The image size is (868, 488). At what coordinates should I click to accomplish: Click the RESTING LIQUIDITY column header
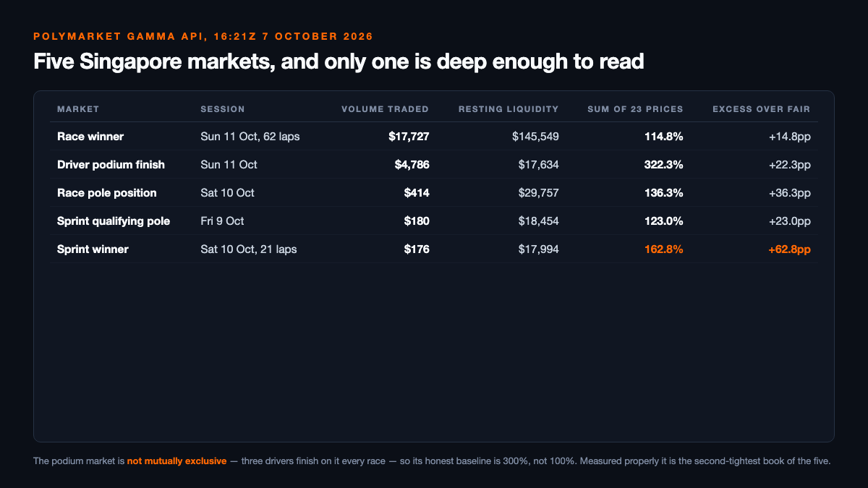[509, 109]
